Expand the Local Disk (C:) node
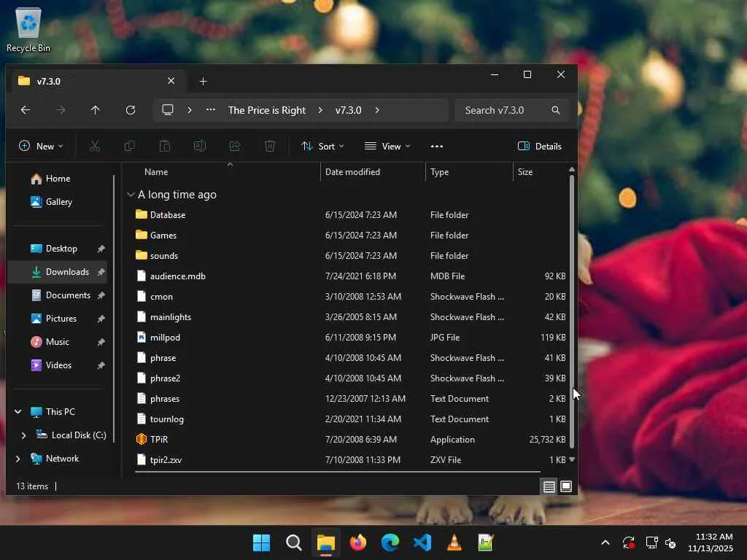 pos(23,435)
